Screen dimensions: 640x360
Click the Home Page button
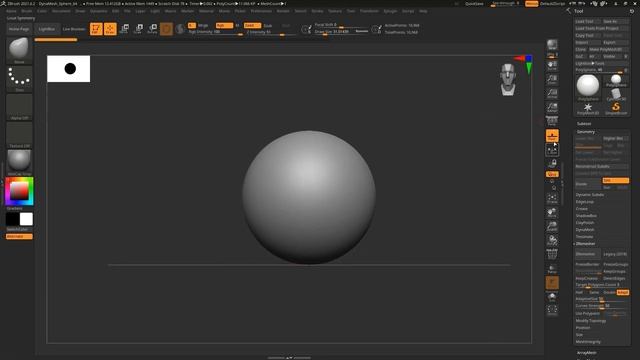[x=19, y=29]
